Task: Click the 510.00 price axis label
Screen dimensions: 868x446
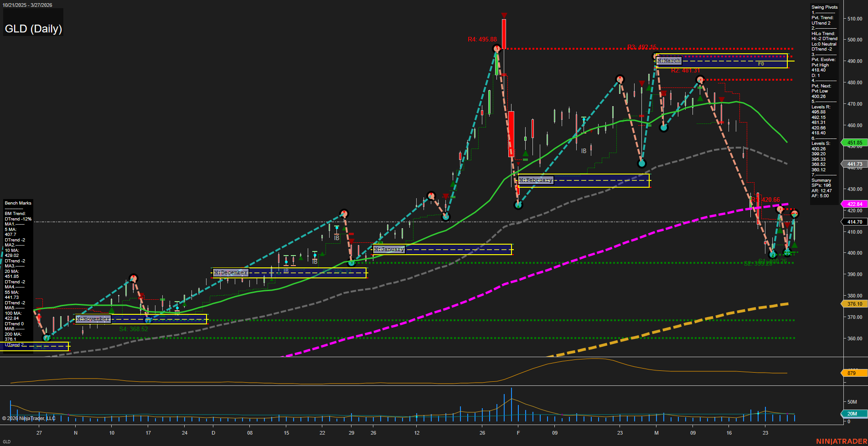Action: [x=855, y=19]
